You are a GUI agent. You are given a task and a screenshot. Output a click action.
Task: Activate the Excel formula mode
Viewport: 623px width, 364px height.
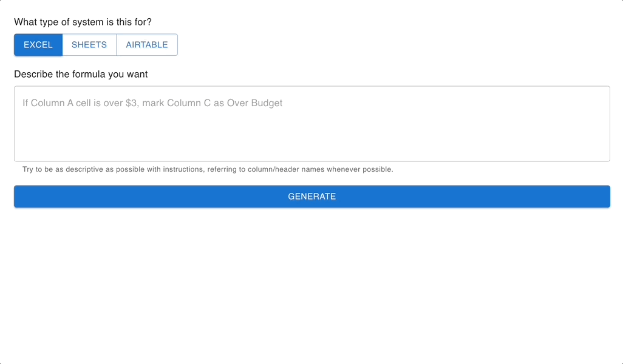click(38, 45)
